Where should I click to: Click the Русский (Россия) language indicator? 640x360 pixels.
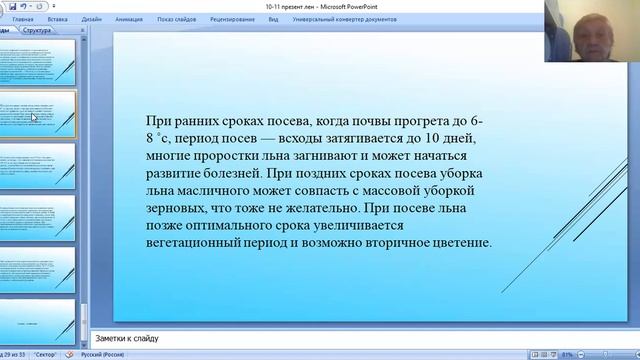coord(102,355)
